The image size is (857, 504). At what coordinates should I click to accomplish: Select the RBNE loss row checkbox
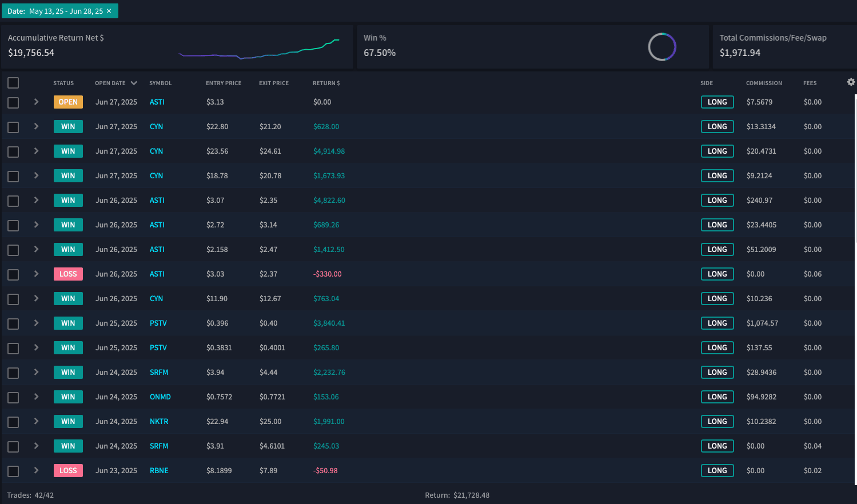point(13,471)
